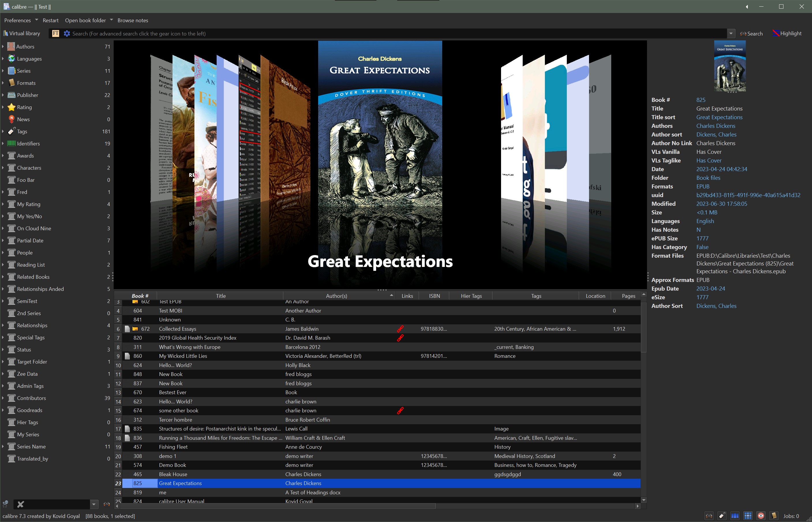Click binoculars find button under Tag browser
812x522 pixels.
106,504
